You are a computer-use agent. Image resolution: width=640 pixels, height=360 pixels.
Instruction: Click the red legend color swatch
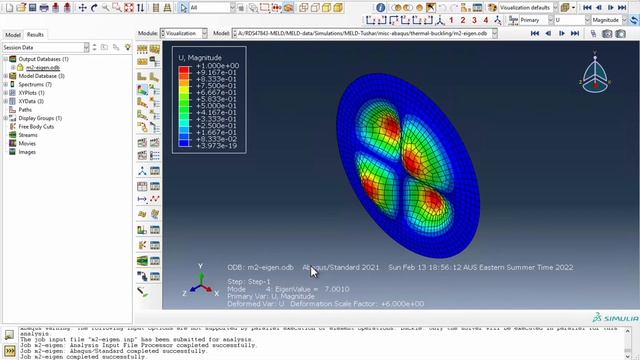tap(184, 69)
